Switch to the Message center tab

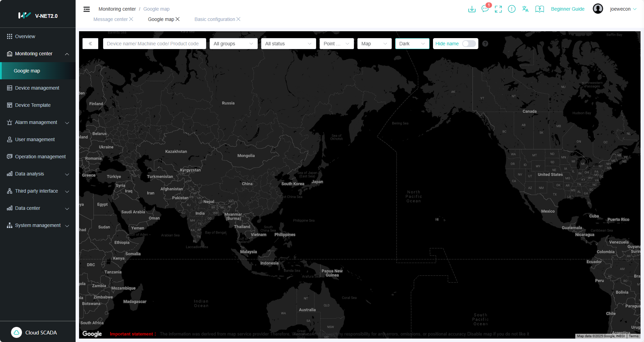(110, 19)
